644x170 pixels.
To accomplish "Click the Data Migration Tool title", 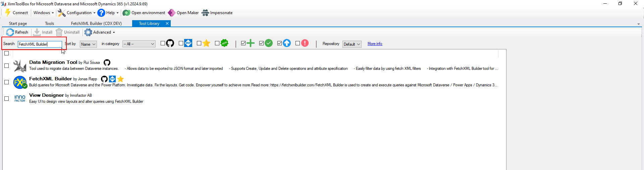I will 53,62.
